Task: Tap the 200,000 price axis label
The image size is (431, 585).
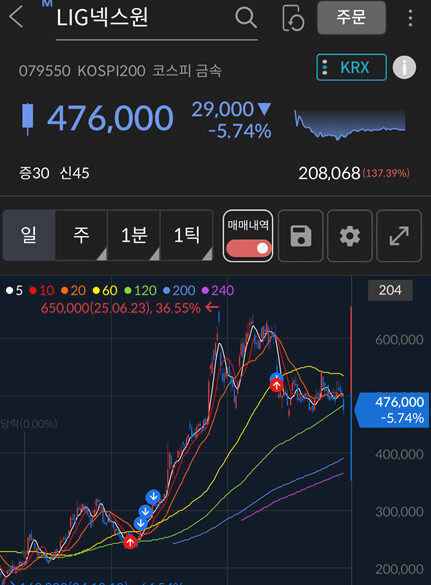Action: 399,569
